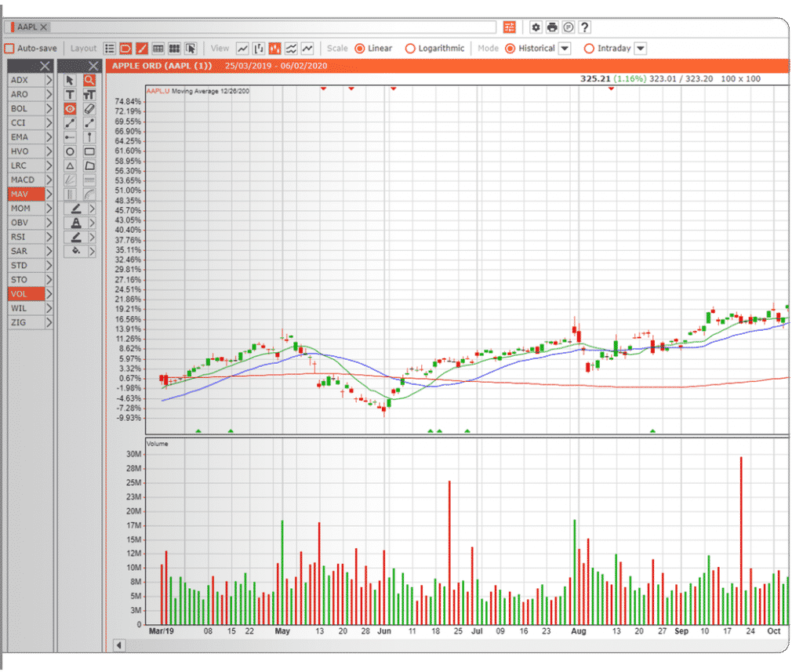Switch to double wavy line view
This screenshot has height=672, width=803.
291,49
